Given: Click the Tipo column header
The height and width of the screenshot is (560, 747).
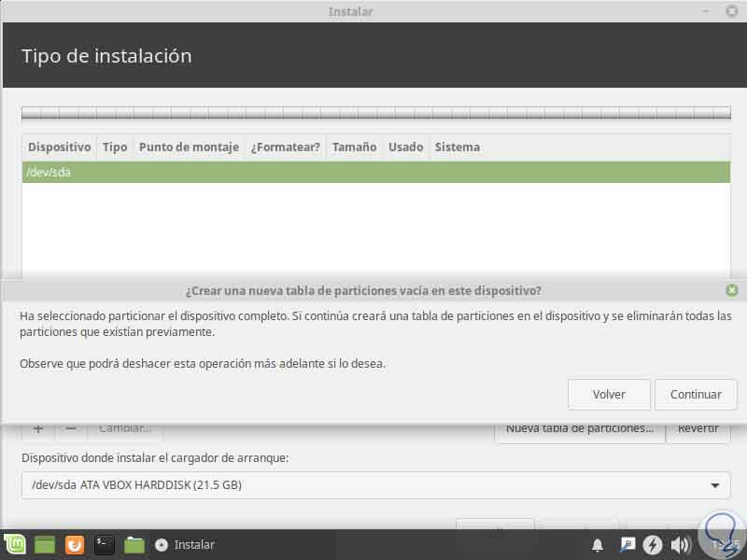Looking at the screenshot, I should click(115, 147).
